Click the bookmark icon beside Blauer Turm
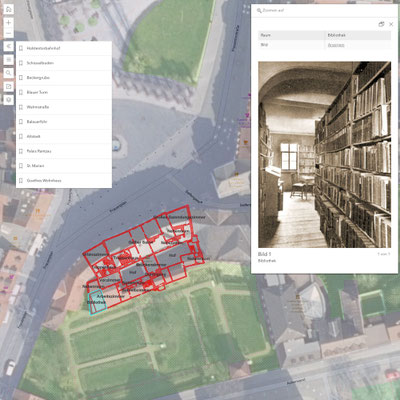This screenshot has width=400, height=400. (x=21, y=92)
